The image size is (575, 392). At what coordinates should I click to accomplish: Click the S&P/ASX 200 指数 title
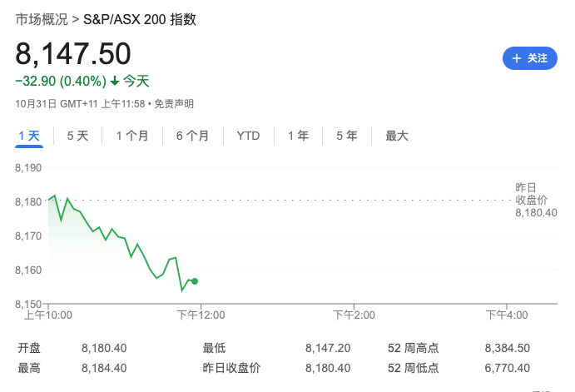click(x=140, y=19)
